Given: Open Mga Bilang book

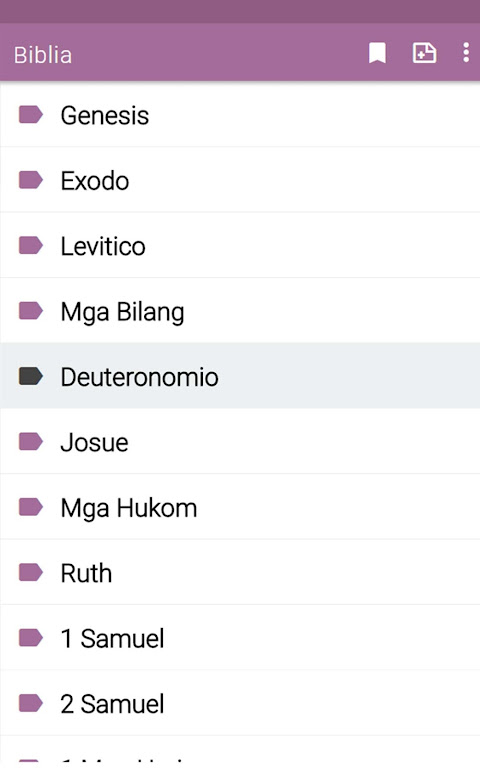Looking at the screenshot, I should [240, 311].
